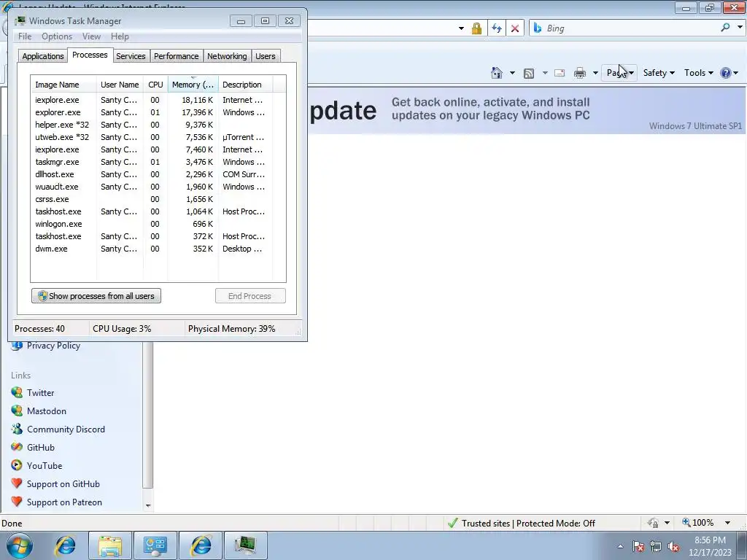Click the YouTube link icon
This screenshot has height=560, width=747.
click(17, 465)
